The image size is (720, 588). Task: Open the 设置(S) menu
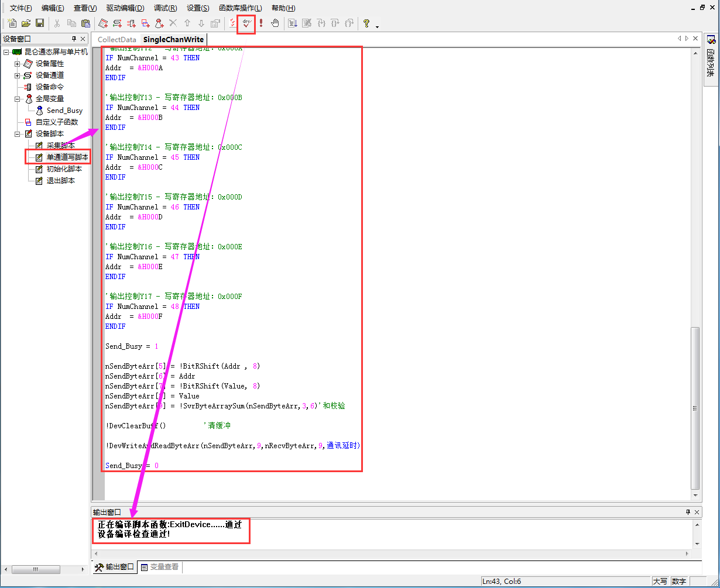coord(198,8)
